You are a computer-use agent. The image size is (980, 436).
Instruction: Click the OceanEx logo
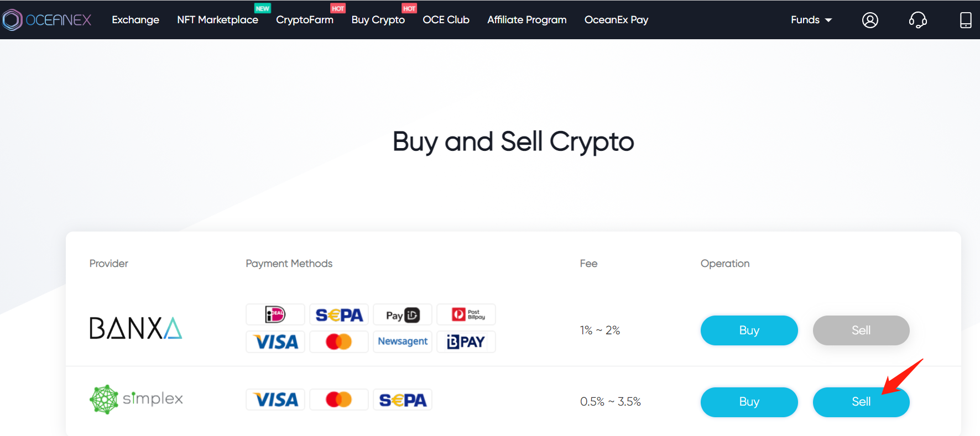click(x=46, y=20)
